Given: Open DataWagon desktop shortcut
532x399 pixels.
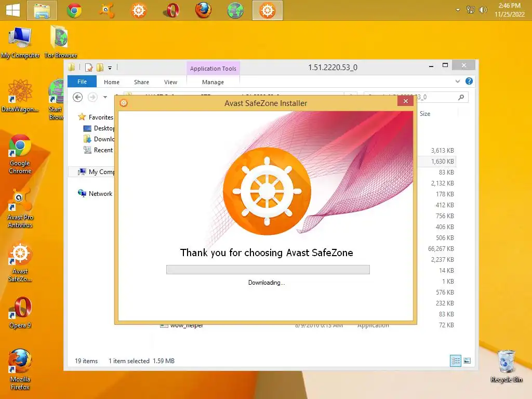Looking at the screenshot, I should pos(20,96).
